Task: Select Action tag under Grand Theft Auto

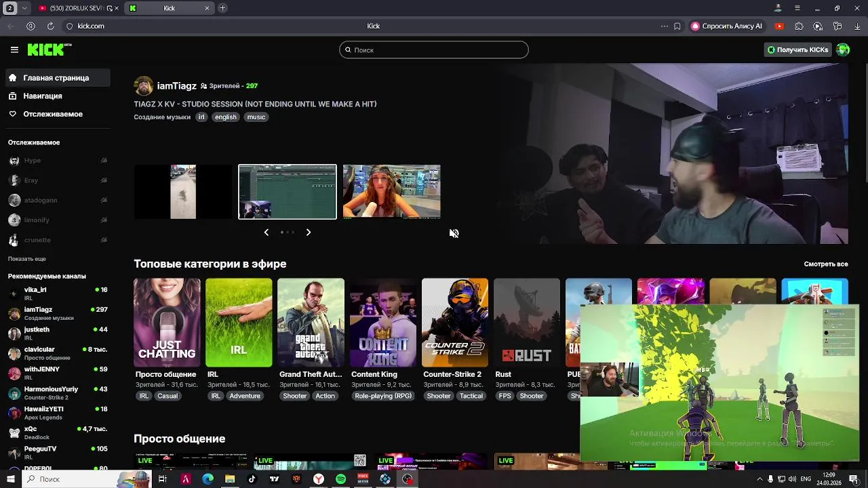Action: click(325, 396)
